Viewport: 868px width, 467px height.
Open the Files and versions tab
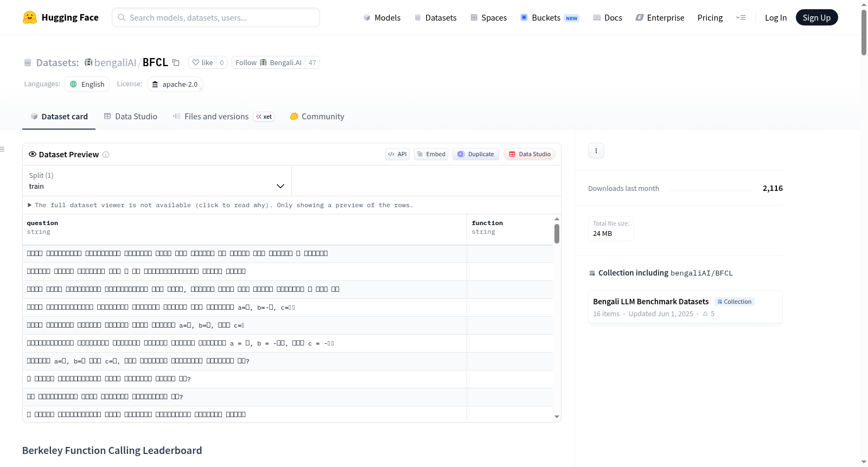coord(224,117)
